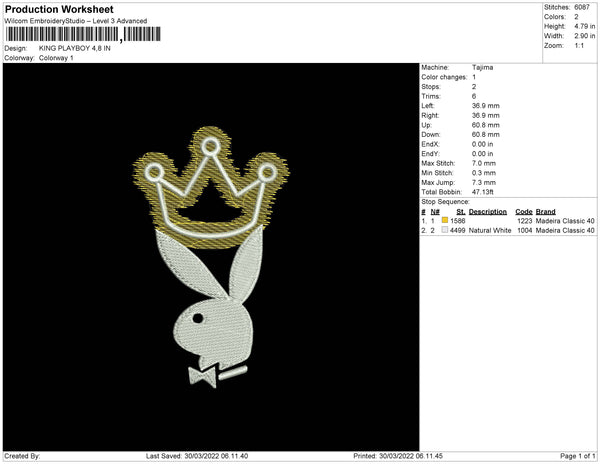
Task: Select 'Madeira Classic 40' in thread row 1588
Action: click(x=565, y=221)
